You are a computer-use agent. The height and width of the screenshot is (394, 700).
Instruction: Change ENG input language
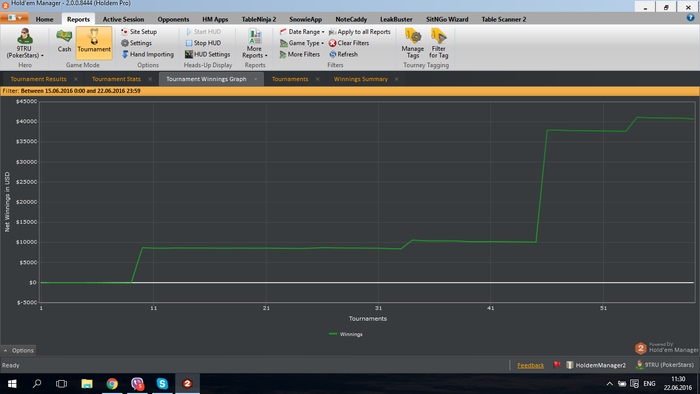point(649,384)
